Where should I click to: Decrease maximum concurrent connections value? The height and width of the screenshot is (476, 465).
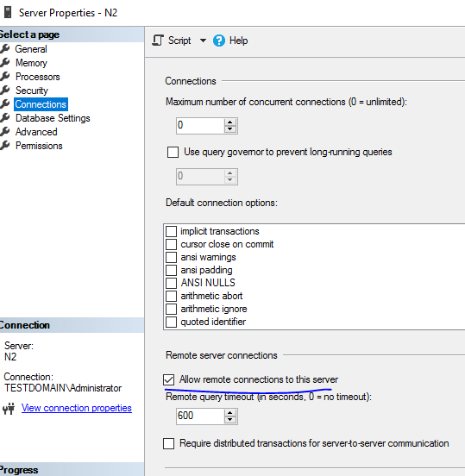(230, 129)
